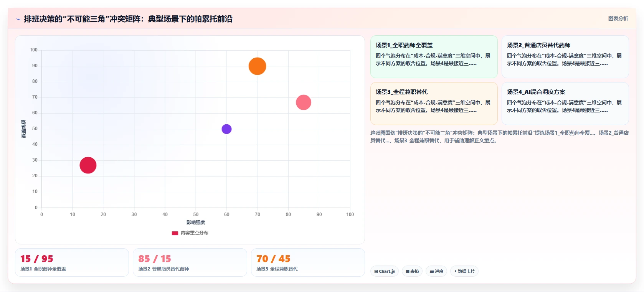Click the 70 / 45 stat value

click(x=273, y=259)
